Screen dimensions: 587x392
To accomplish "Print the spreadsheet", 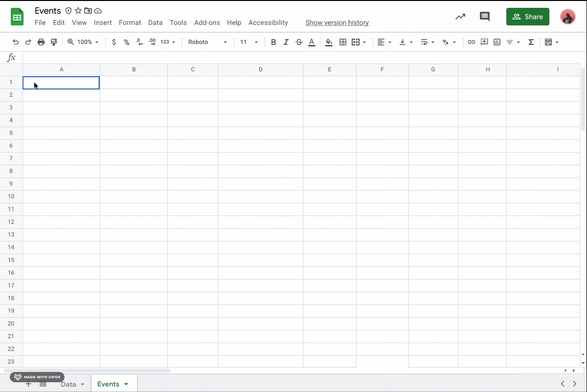I will click(41, 42).
